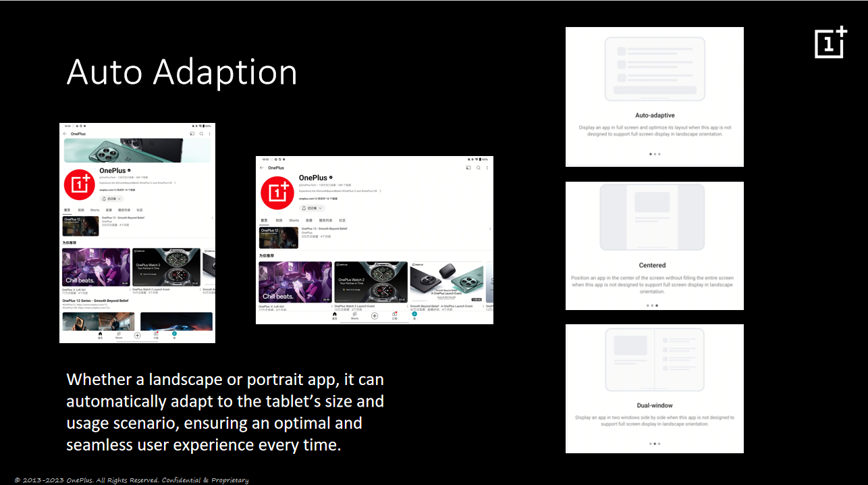868x485 pixels.
Task: Tap the OnePlus channel avatar in the portrait screenshot
Action: [79, 184]
